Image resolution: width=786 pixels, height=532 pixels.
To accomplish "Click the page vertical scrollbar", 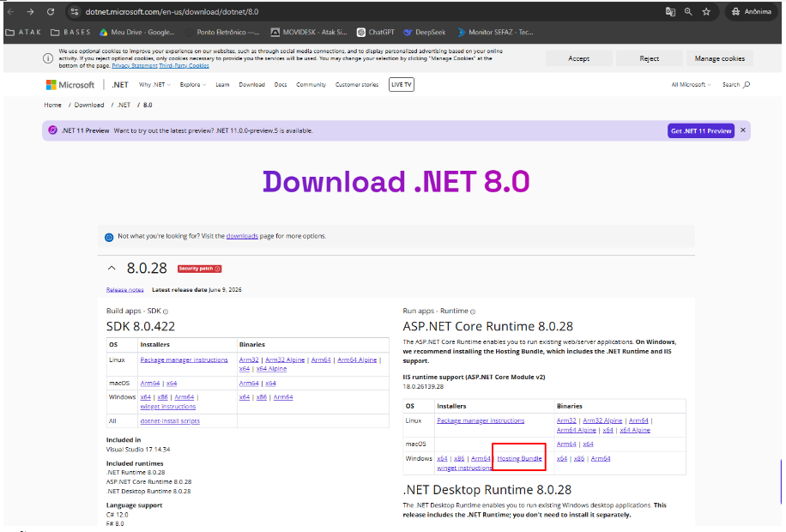I will pyautogui.click(x=782, y=481).
